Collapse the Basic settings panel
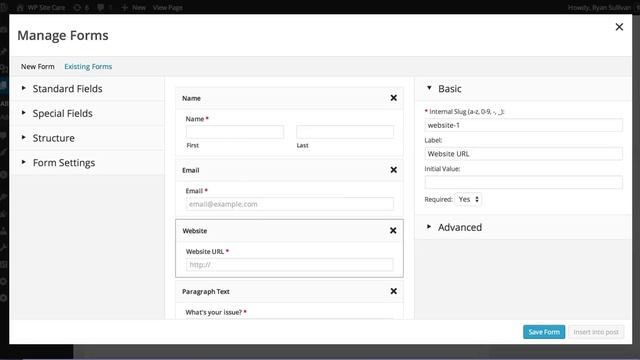Viewport: 640px width, 360px height. tap(523, 89)
